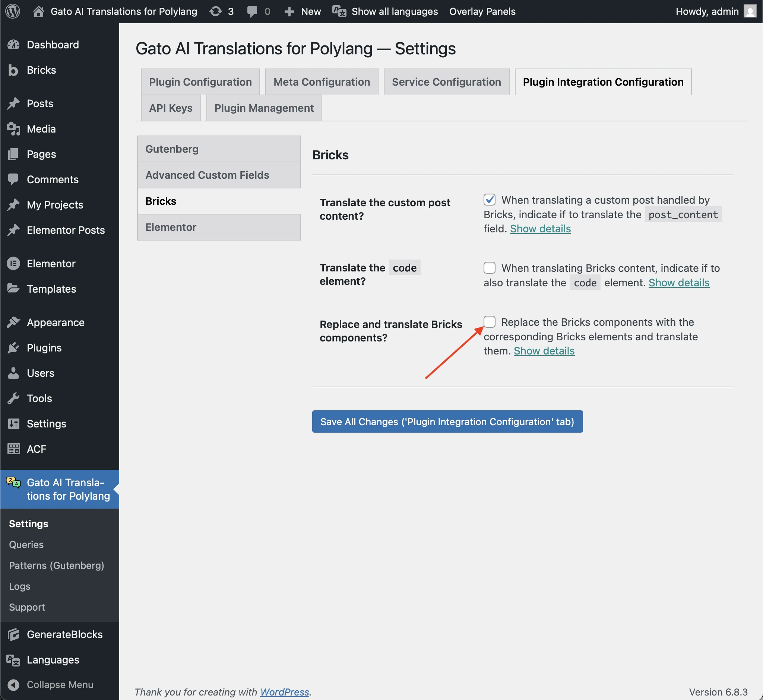This screenshot has height=700, width=763.
Task: Expand Show details for post_content option
Action: tap(540, 229)
